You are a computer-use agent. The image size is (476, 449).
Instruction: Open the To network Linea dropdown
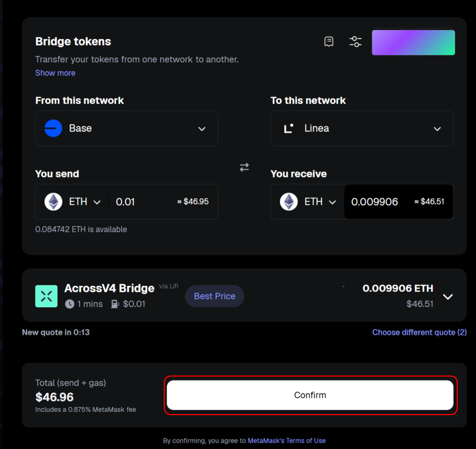coord(362,128)
